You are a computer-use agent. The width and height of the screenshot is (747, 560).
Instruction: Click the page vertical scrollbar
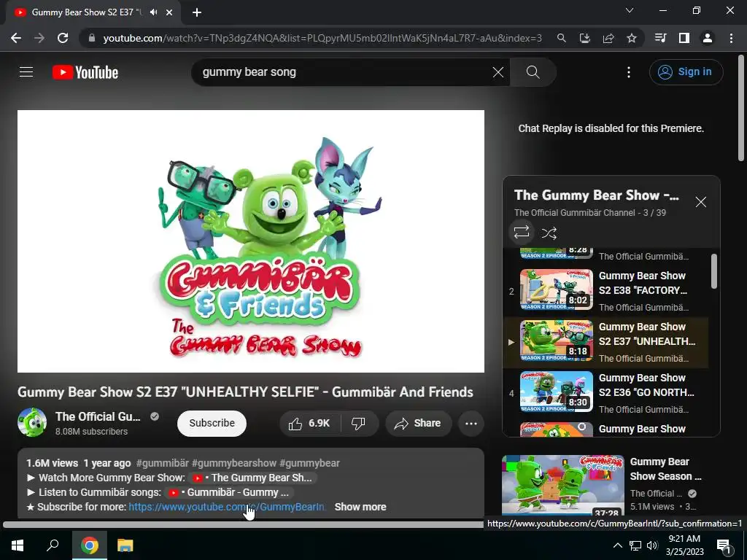[x=741, y=109]
